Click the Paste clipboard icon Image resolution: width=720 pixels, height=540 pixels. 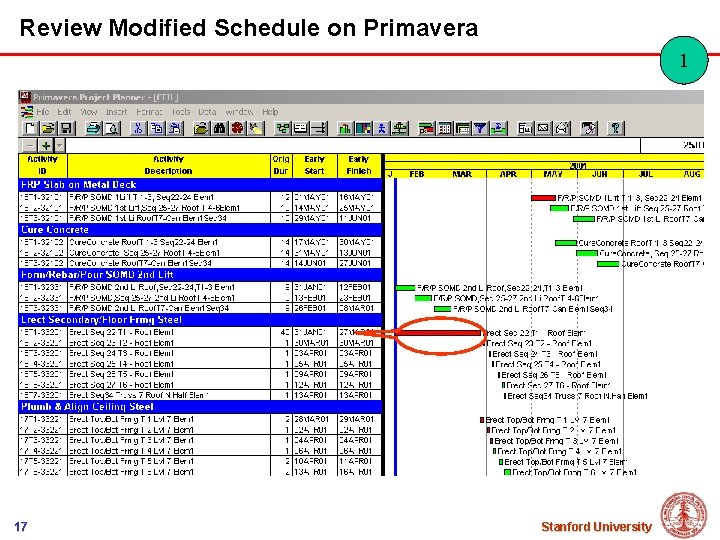coord(175,128)
